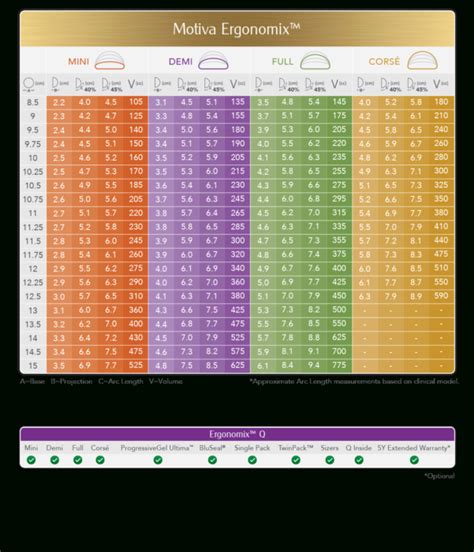474x552 pixels.
Task: Click the purple Ergonomix Q header bar
Action: pos(237,434)
